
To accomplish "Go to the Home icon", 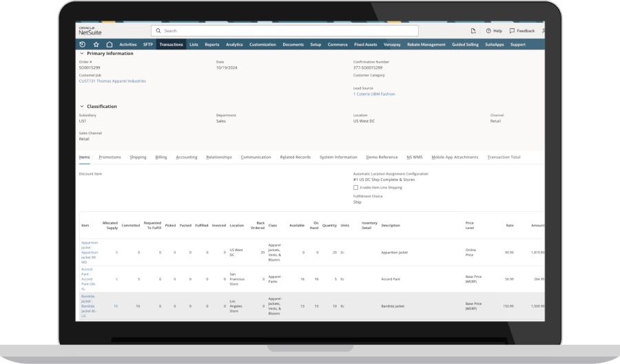I will coord(110,45).
